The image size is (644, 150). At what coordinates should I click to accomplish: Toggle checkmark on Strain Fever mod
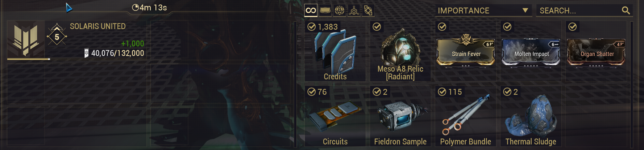coord(442,27)
